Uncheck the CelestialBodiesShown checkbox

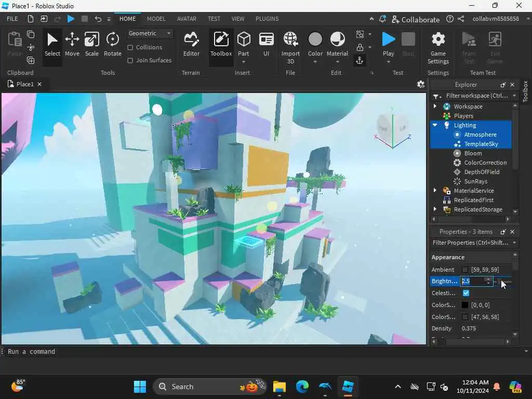[466, 293]
